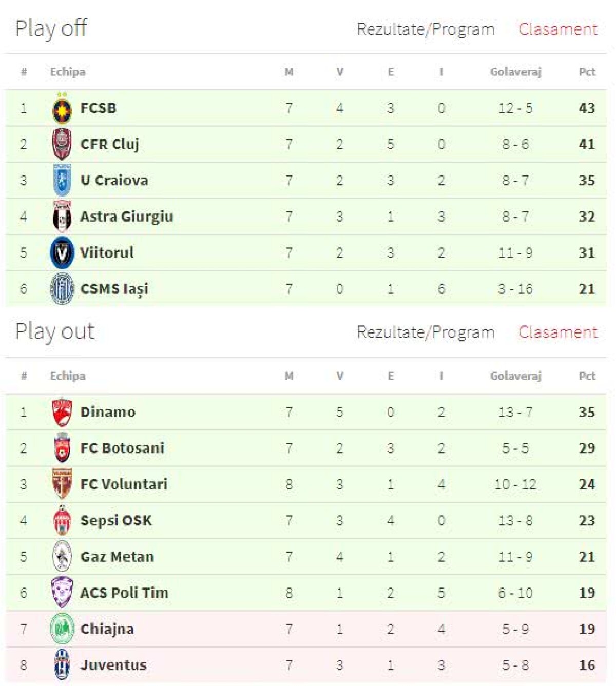Click the FCSB club crest icon
The image size is (616, 686).
tap(62, 109)
